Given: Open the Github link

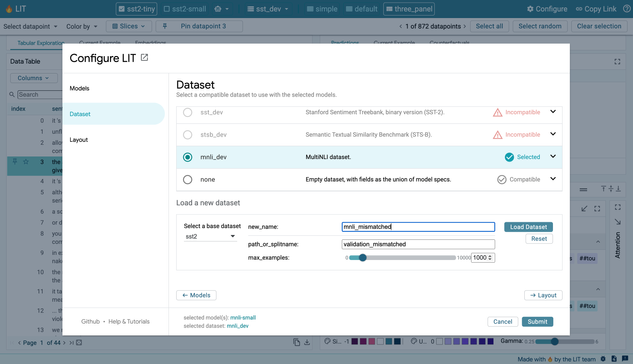Looking at the screenshot, I should point(90,322).
